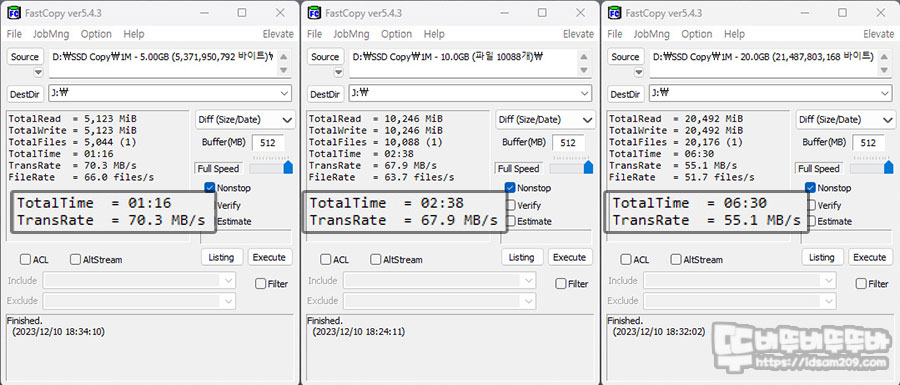Click 'TotalRead = 10,246 MiB' text
Viewport: 900px width, 385px height.
[x=376, y=118]
